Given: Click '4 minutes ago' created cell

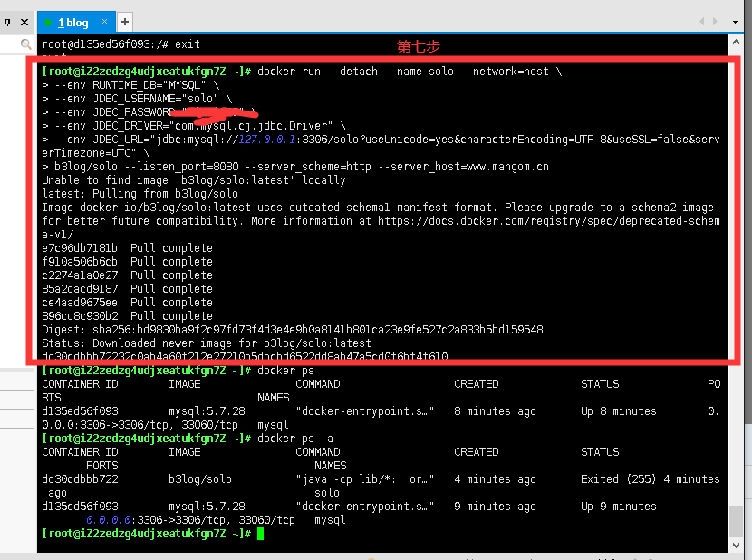Looking at the screenshot, I should coord(495,479).
